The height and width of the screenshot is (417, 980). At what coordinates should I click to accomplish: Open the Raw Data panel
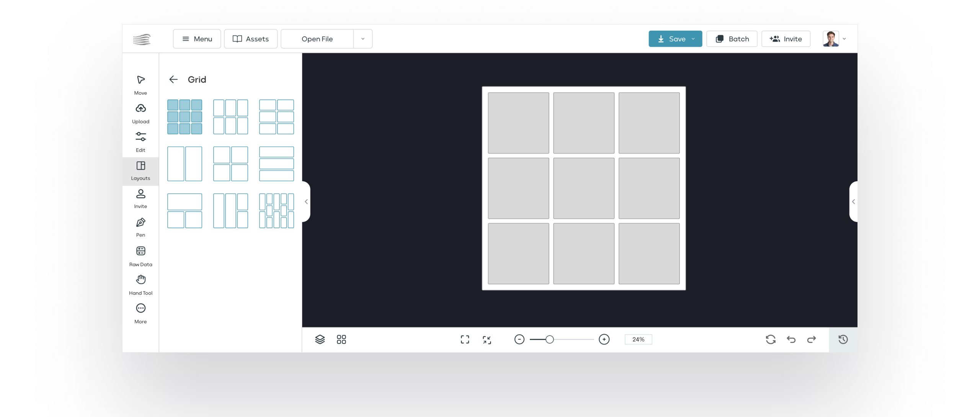click(x=140, y=256)
